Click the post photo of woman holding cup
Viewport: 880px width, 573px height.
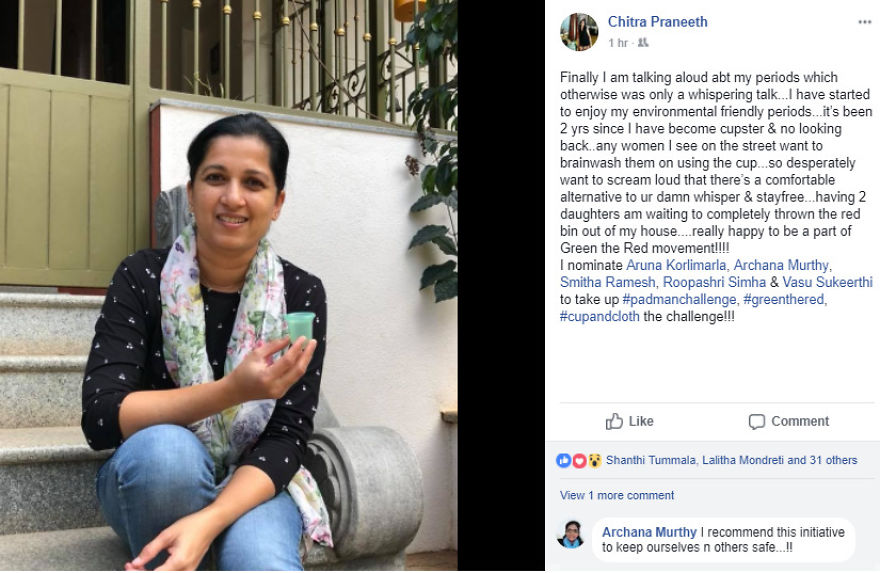228,286
